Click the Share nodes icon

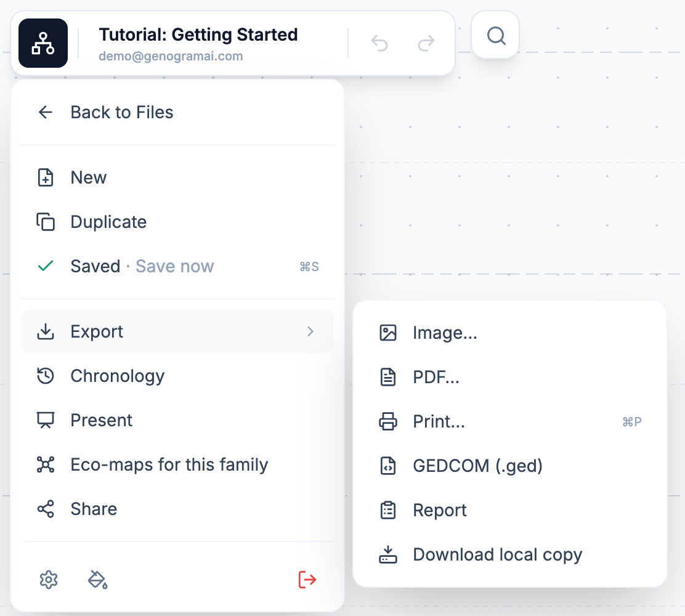coord(46,509)
